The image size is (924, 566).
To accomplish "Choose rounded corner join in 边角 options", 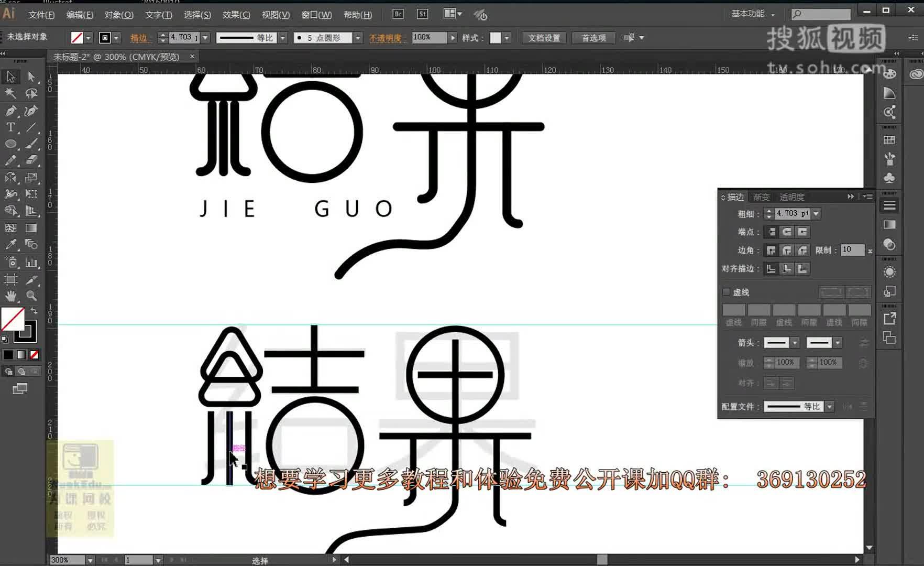I will point(786,250).
